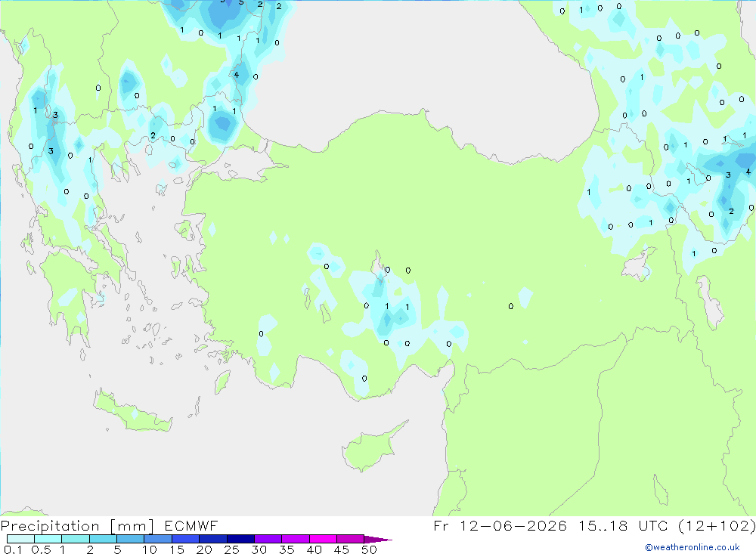Pick the 5–10 mm legend color box
756x554 pixels.
click(130, 539)
